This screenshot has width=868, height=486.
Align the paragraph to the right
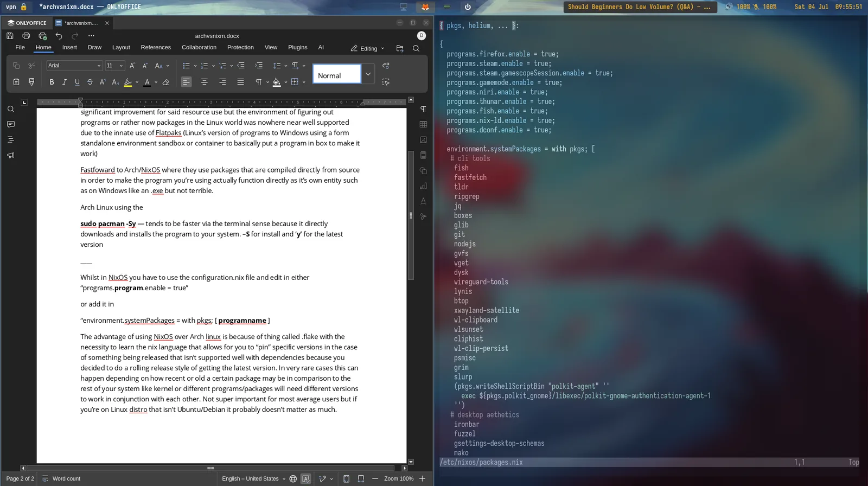[222, 82]
